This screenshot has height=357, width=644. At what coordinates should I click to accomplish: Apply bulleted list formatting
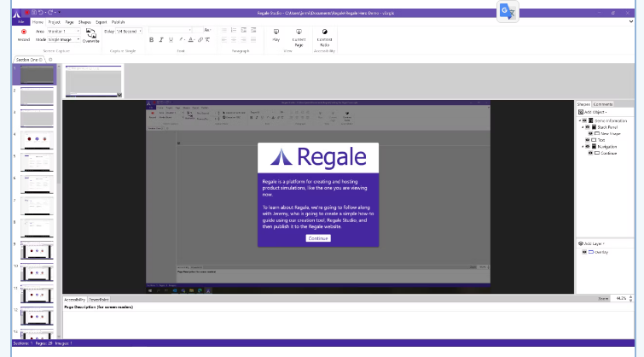[224, 31]
